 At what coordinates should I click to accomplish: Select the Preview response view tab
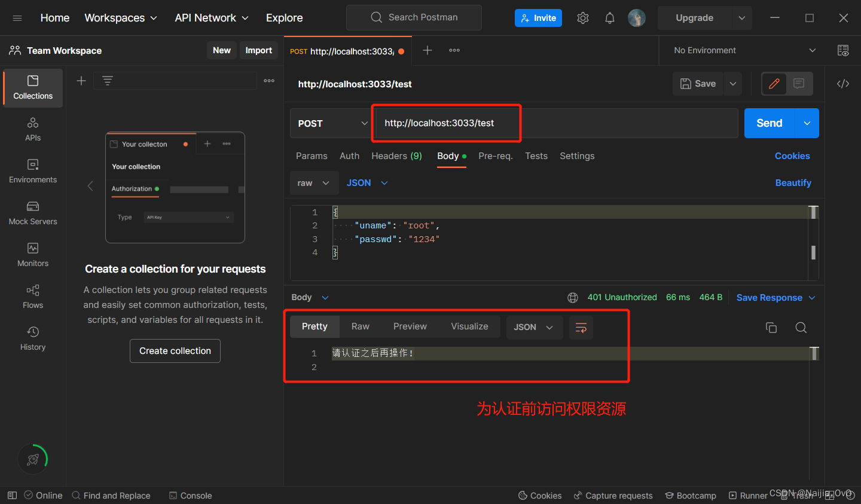coord(410,326)
